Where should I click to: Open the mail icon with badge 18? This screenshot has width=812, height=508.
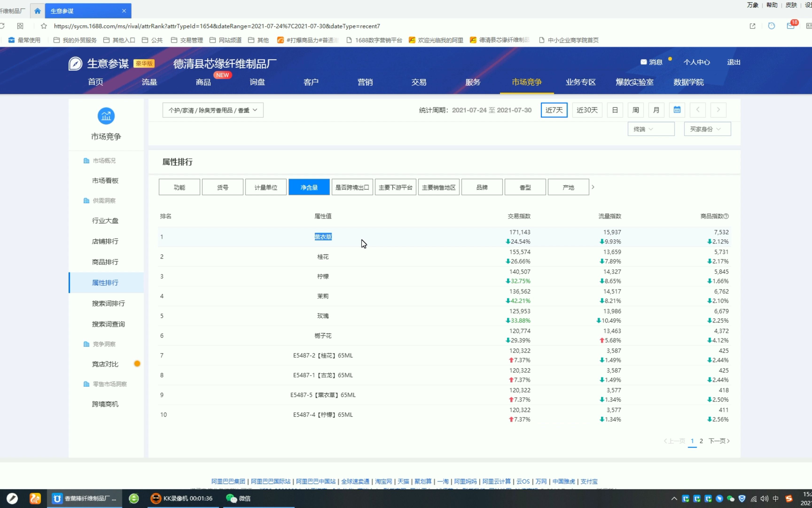[791, 26]
